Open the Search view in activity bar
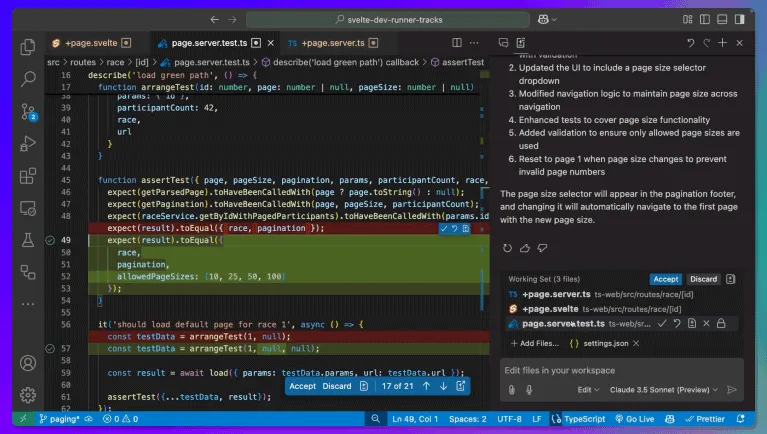The image size is (767, 434). [x=27, y=79]
